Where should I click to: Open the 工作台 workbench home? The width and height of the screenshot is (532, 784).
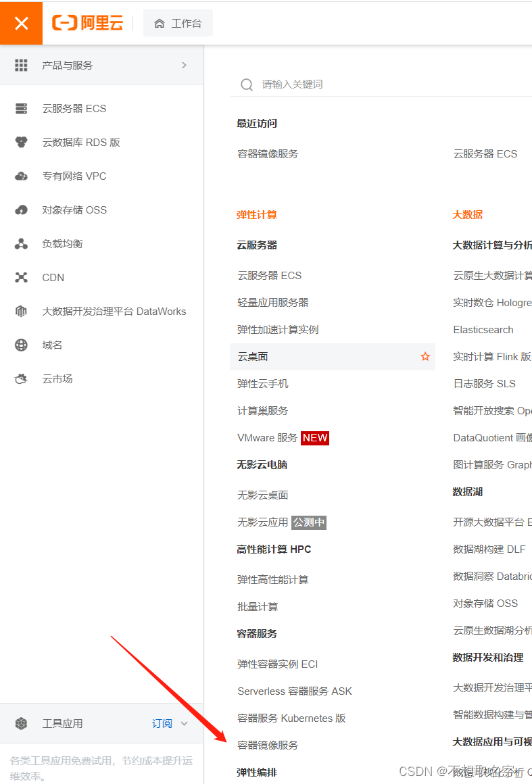[178, 23]
